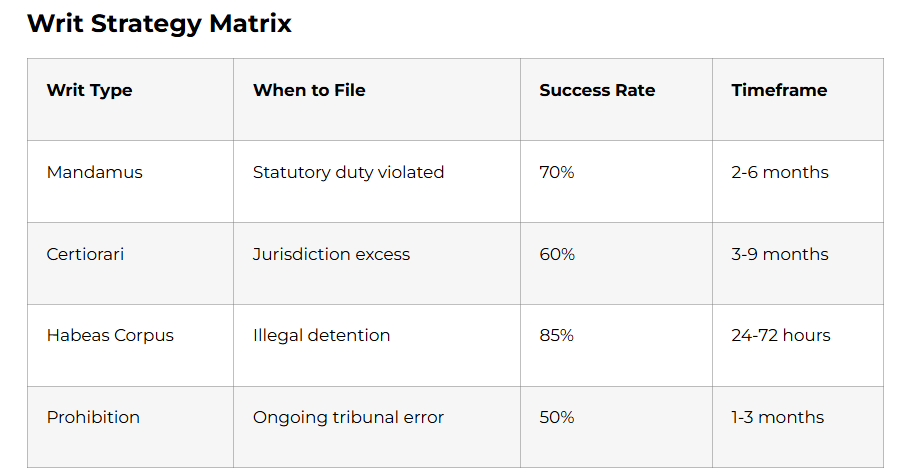The image size is (905, 476).
Task: Click the Ongoing tribunal error cell
Action: pos(348,417)
